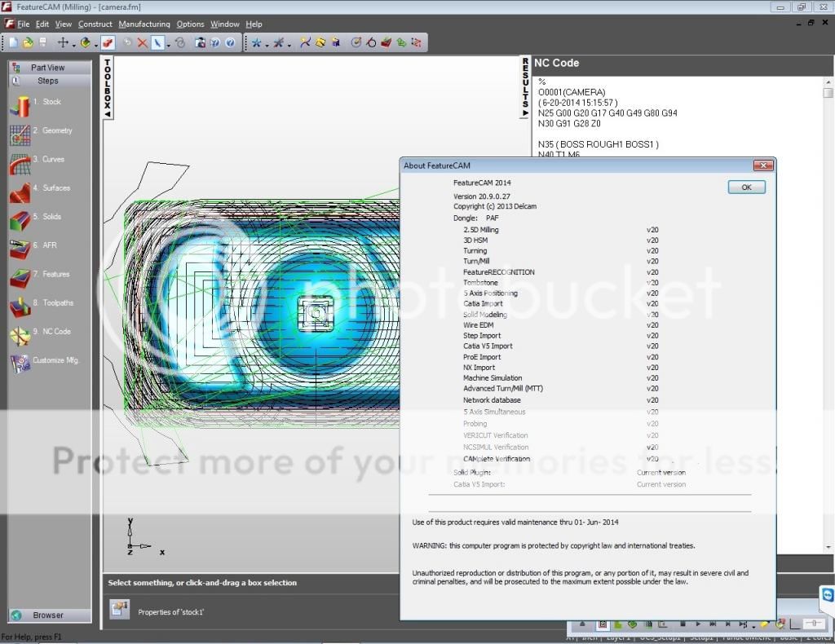Adjust the simulation speed slider
The width and height of the screenshot is (835, 644).
pos(815,624)
